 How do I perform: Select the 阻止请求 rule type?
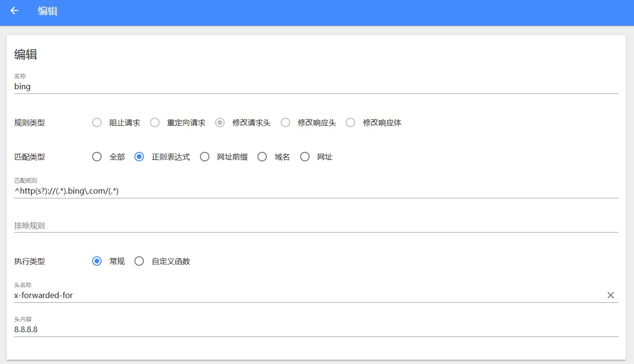click(x=97, y=122)
